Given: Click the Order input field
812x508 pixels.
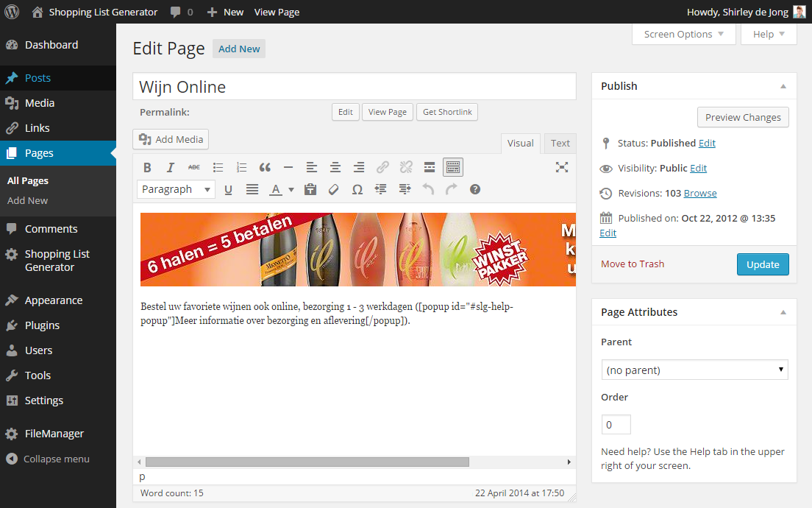Looking at the screenshot, I should (616, 425).
